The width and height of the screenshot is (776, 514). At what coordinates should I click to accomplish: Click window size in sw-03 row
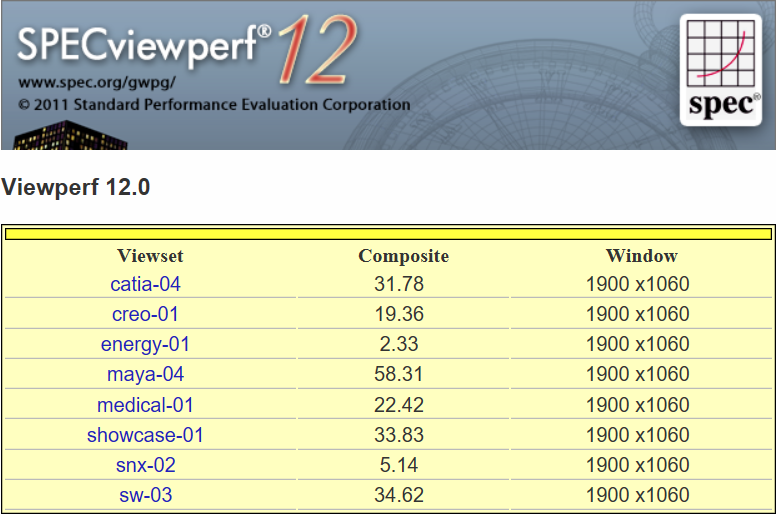point(638,495)
